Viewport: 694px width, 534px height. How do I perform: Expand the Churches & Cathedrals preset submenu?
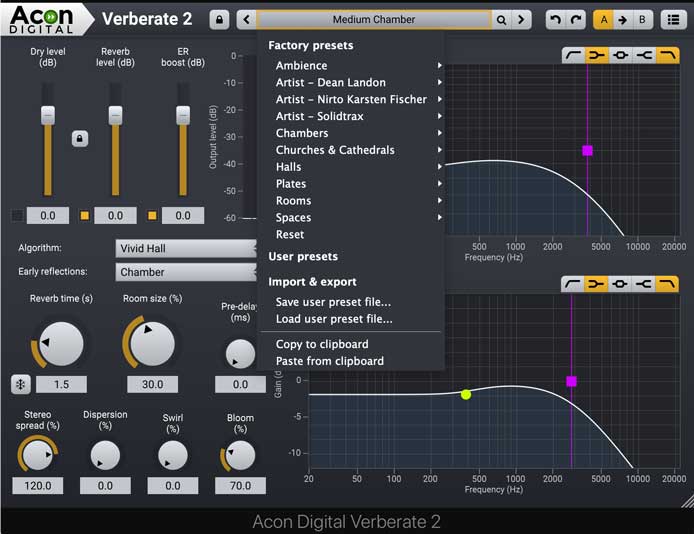point(335,150)
